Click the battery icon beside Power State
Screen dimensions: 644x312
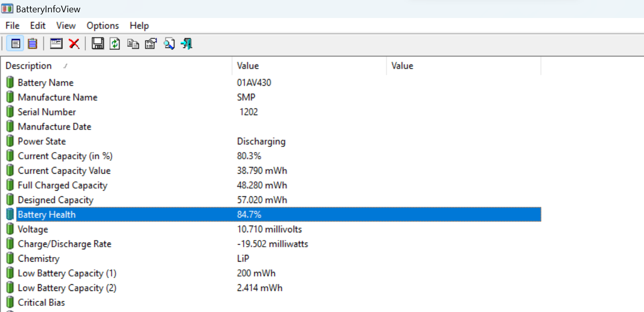(10, 141)
